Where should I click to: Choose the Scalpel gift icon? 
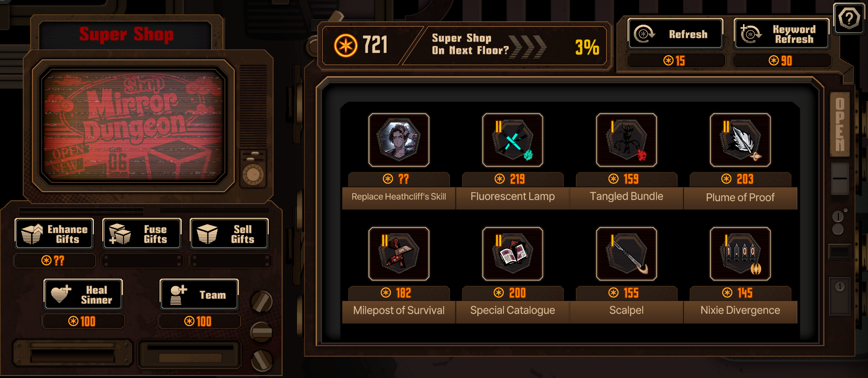[x=626, y=254]
